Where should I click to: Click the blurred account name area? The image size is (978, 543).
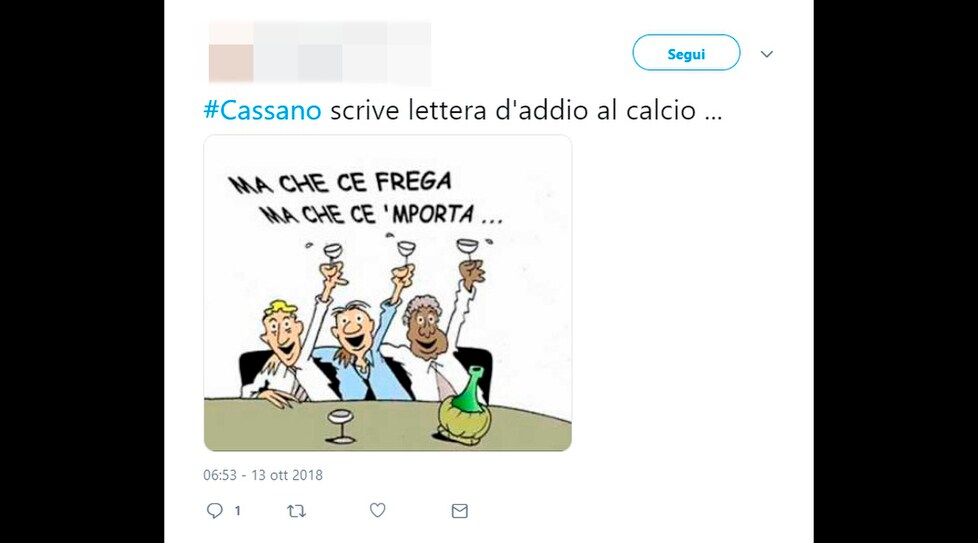pyautogui.click(x=342, y=53)
